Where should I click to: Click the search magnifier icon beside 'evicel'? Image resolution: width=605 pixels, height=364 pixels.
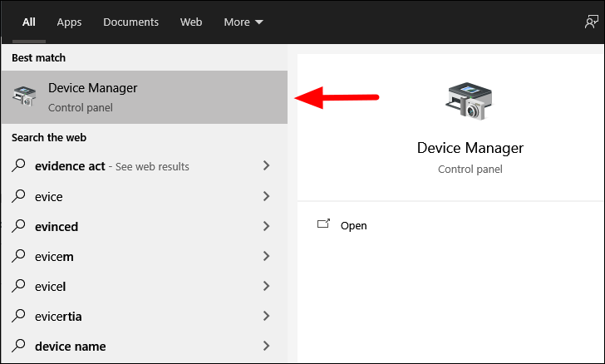coord(18,286)
